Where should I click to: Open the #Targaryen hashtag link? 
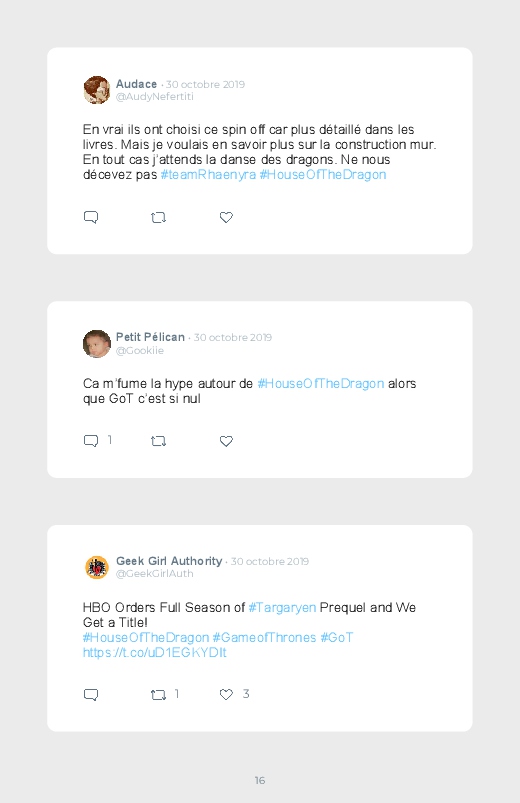[282, 608]
